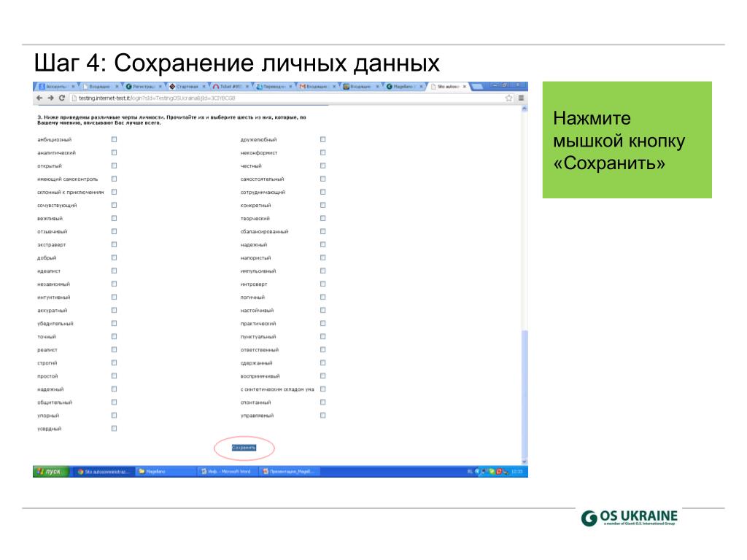Switch to 'Sito autosomministraz' taskbar item
Viewport: 747px width, 560px height.
[x=103, y=472]
